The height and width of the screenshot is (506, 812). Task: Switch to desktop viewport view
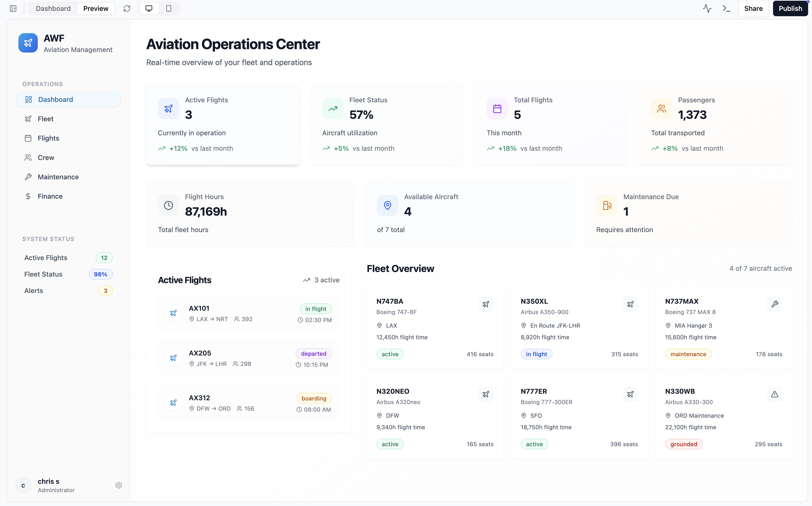tap(149, 8)
